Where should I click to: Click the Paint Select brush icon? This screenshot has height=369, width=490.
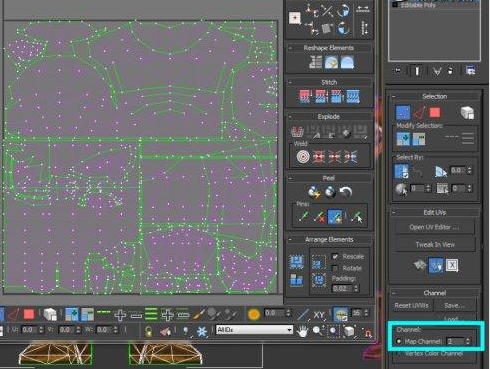coord(198,314)
